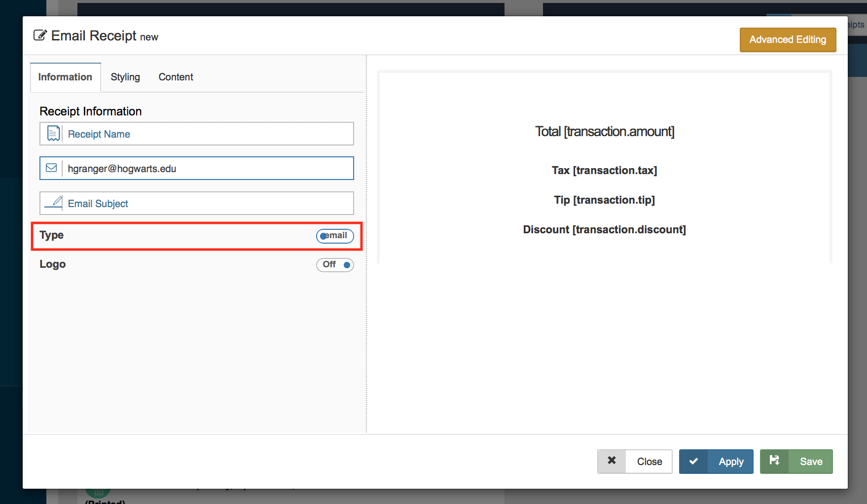Click the Close button text
Viewport: 867px width, 504px height.
pos(649,462)
